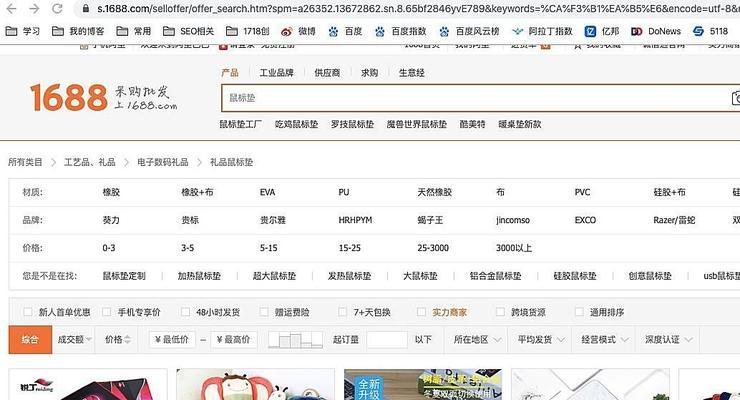Click the 加热鼠标垫 related search
Viewport: 740px width, 400px height.
point(199,276)
